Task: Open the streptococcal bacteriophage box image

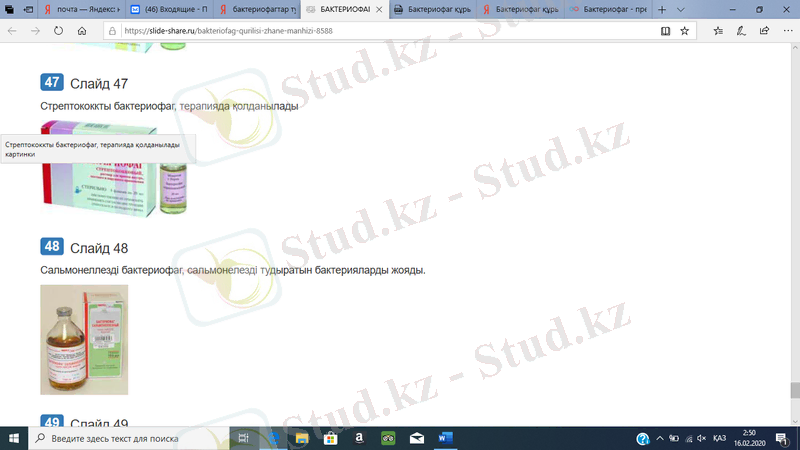Action: tap(114, 169)
